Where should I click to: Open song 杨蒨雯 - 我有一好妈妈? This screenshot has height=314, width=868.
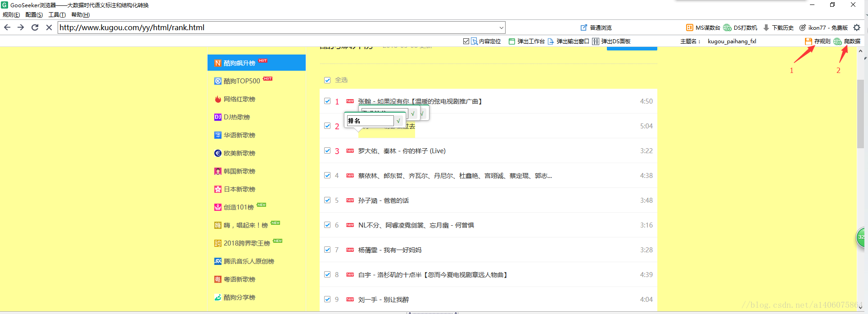390,250
